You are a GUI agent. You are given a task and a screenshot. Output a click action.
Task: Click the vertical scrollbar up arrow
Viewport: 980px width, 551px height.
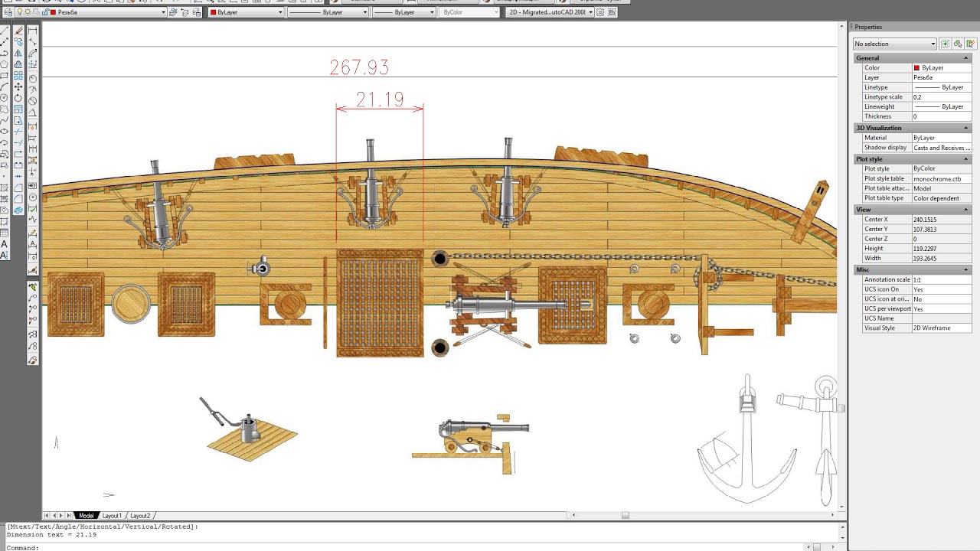click(842, 26)
